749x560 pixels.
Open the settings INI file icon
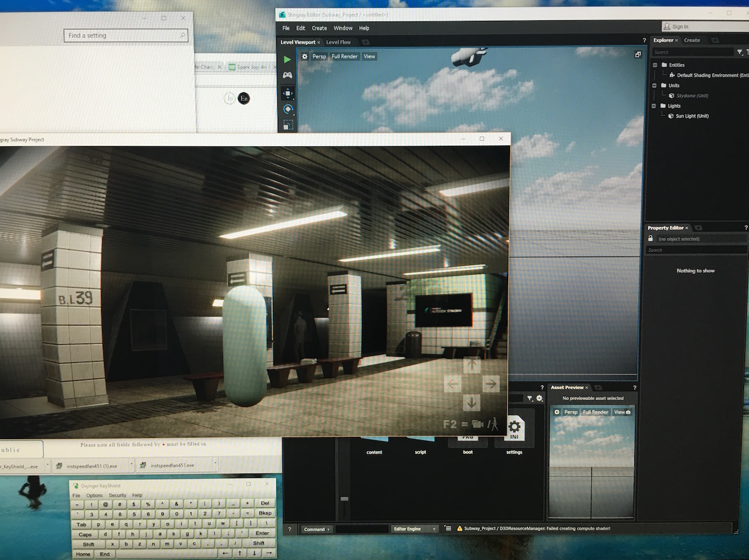click(x=514, y=429)
